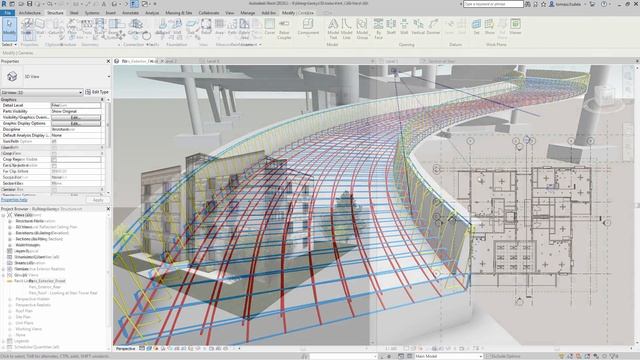Toggle the Crop View checkbox
The height and width of the screenshot is (360, 640).
tap(54, 153)
